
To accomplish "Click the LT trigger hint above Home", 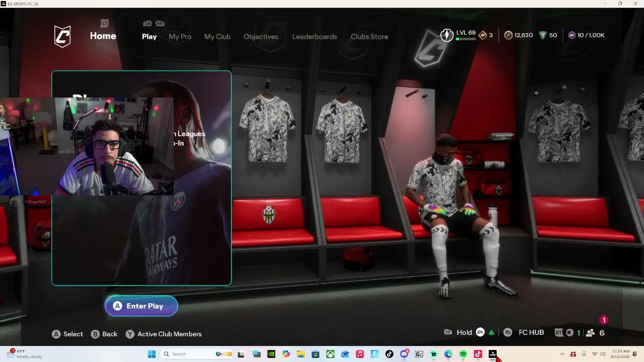I will point(104,23).
